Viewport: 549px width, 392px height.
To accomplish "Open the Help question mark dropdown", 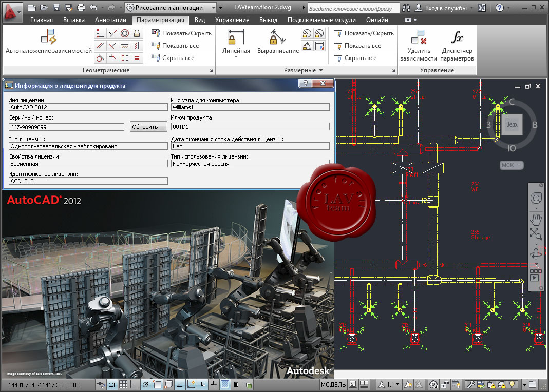I will coord(508,8).
